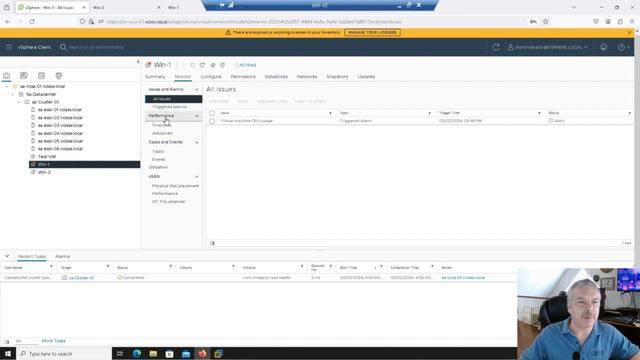
Task: Collapse the Performance section
Action: [x=197, y=116]
